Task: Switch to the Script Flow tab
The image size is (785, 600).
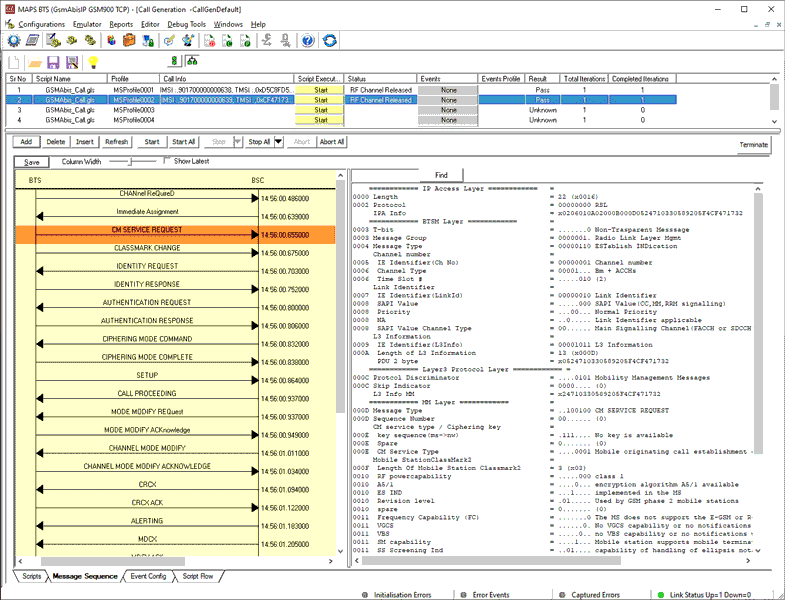Action: coord(198,576)
